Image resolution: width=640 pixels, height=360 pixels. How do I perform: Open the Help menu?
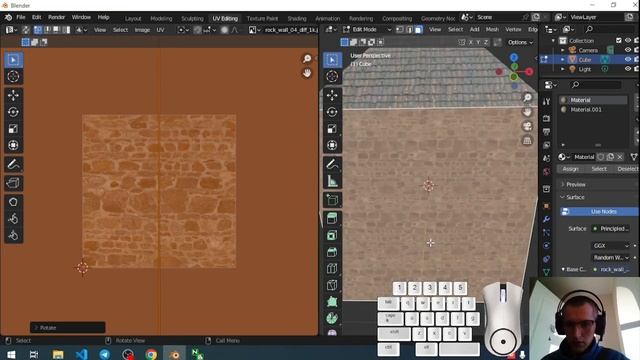(103, 17)
